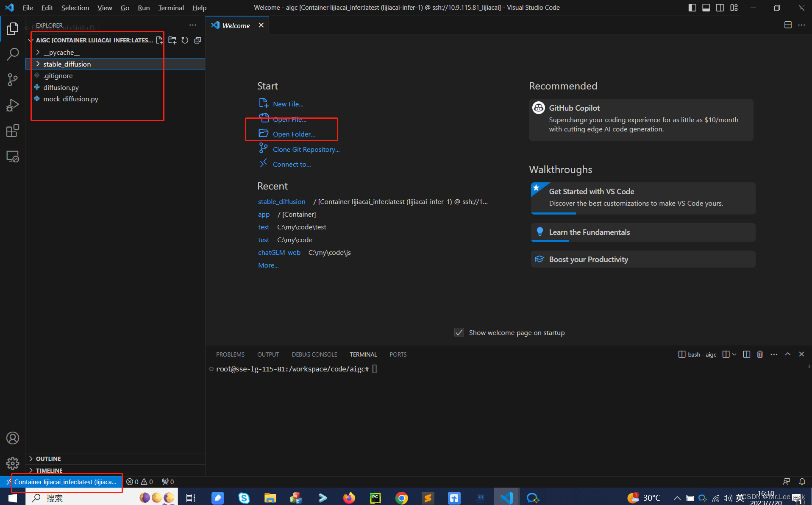Click remote Container indicator in status bar
This screenshot has width=812, height=505.
(62, 482)
